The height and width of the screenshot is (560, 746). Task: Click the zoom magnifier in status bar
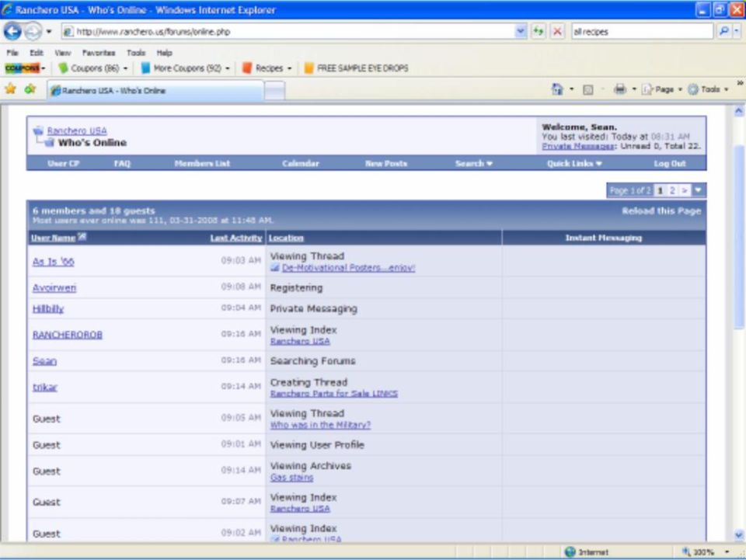(686, 552)
